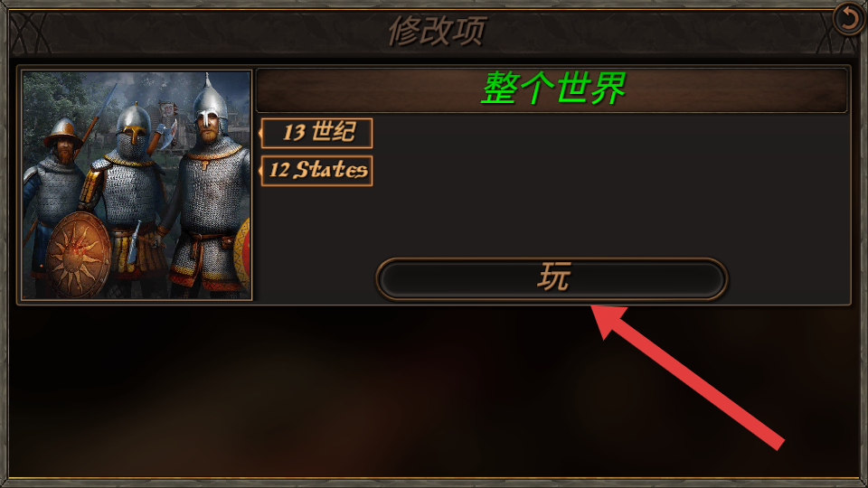
Task: Select the 13 世纪 tag
Action: pyautogui.click(x=316, y=133)
